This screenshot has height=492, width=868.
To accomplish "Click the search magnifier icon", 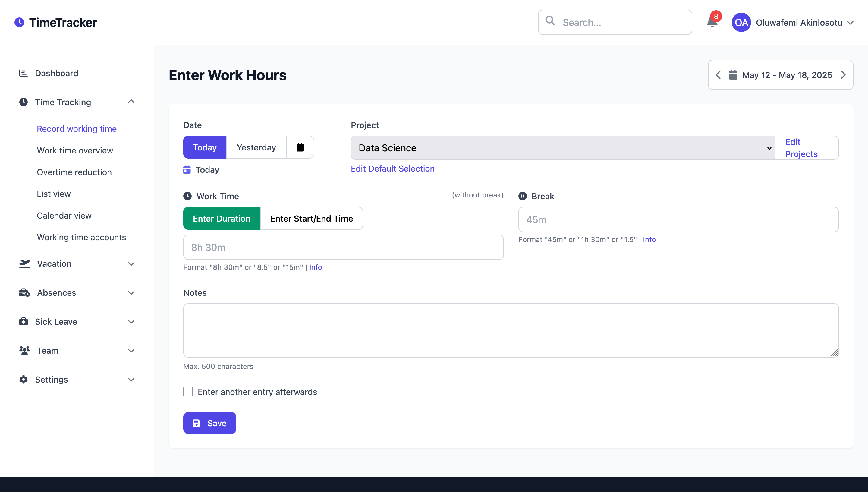I will (550, 21).
